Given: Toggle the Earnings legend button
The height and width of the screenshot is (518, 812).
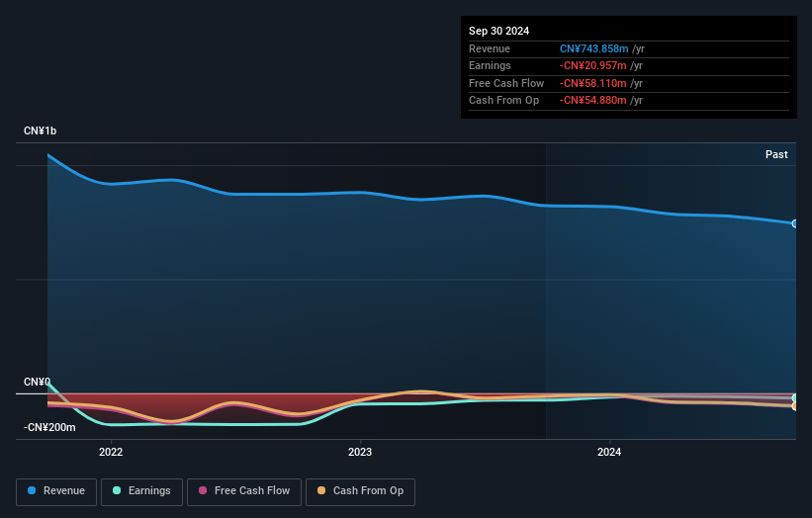Looking at the screenshot, I should click(x=141, y=491).
